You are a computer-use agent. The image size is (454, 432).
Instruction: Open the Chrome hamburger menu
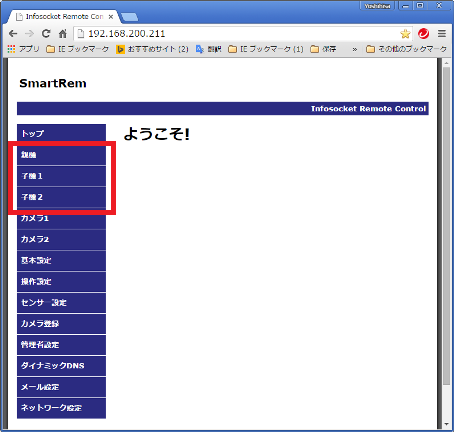442,34
